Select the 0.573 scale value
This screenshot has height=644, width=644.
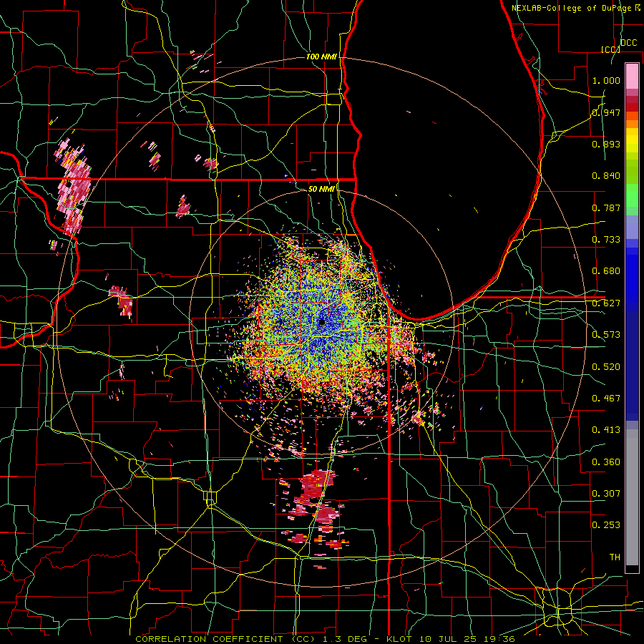coord(606,335)
